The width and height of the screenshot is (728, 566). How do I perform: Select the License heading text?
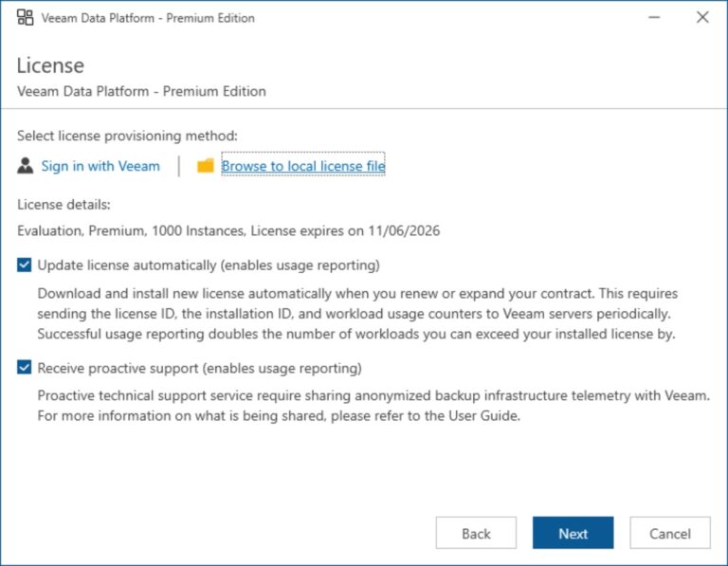pos(50,65)
